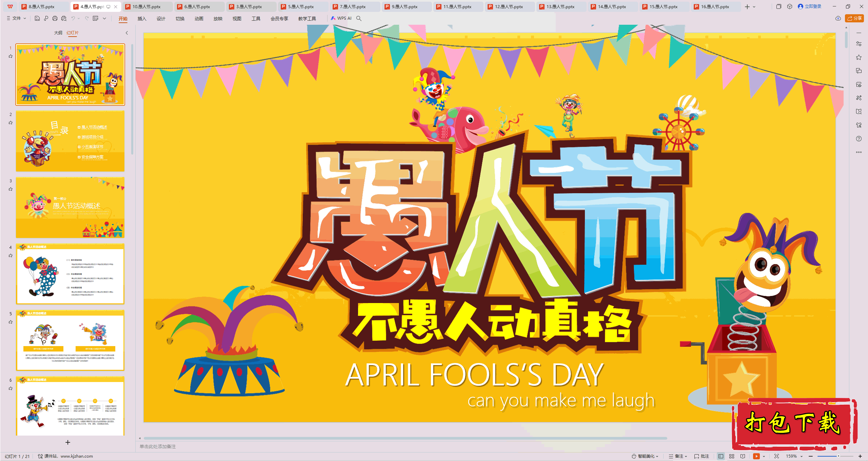Select slide 2 目录 thumbnail

pyautogui.click(x=70, y=141)
